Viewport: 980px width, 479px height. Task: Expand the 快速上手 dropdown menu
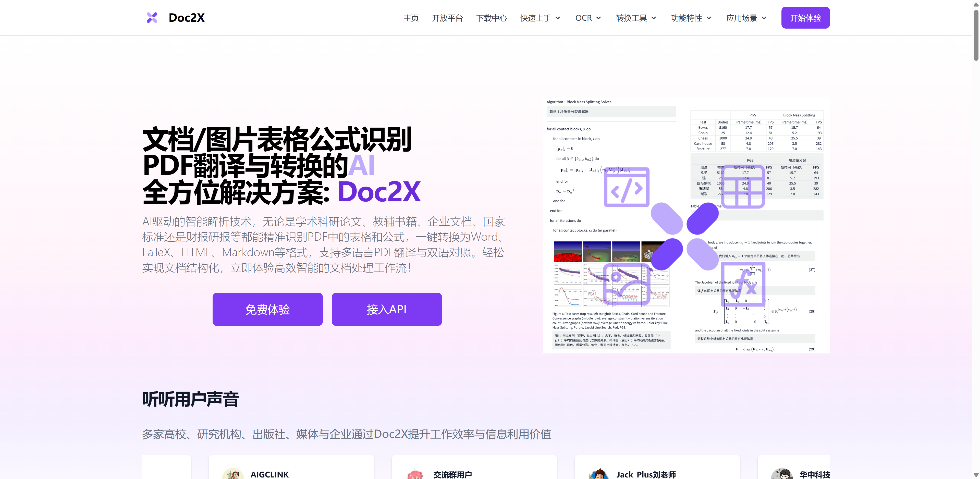pyautogui.click(x=540, y=18)
